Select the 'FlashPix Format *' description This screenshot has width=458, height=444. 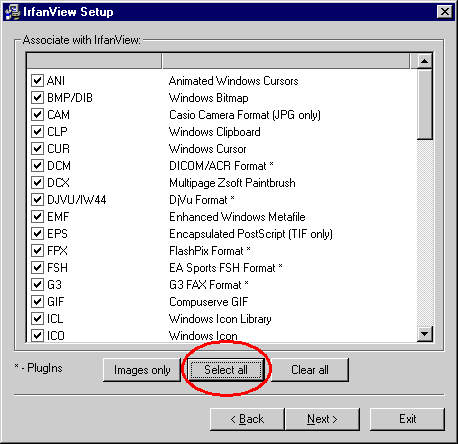click(x=210, y=251)
